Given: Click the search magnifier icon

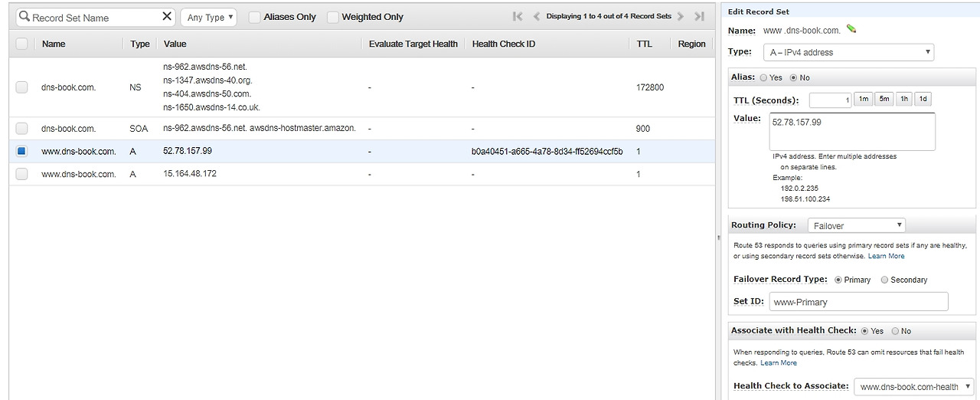Looking at the screenshot, I should pyautogui.click(x=24, y=17).
